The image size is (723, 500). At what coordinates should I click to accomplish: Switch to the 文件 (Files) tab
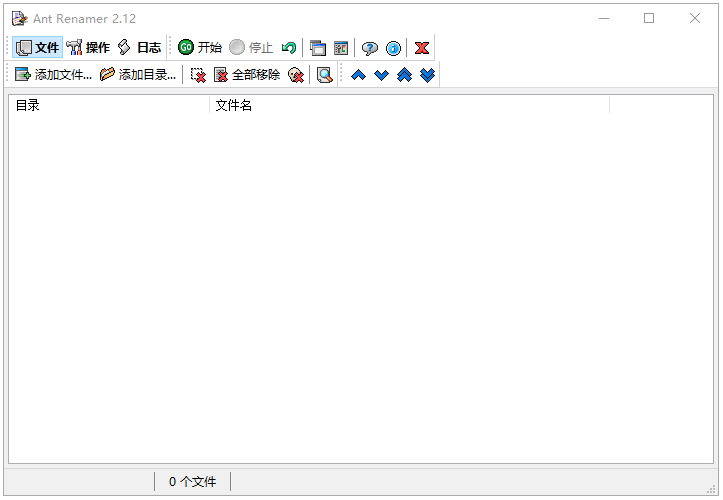tap(37, 48)
